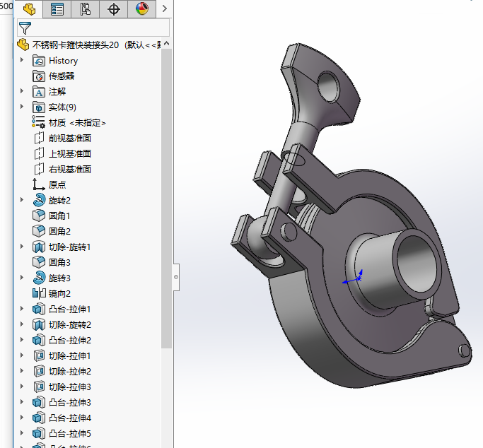
Task: Select the 传感器 sensors icon
Action: pyautogui.click(x=39, y=76)
